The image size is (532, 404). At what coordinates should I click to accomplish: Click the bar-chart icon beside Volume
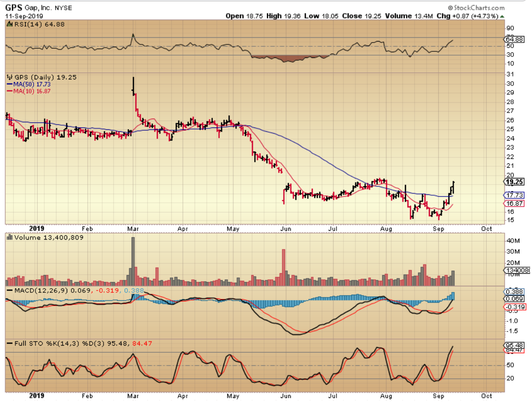coord(10,237)
